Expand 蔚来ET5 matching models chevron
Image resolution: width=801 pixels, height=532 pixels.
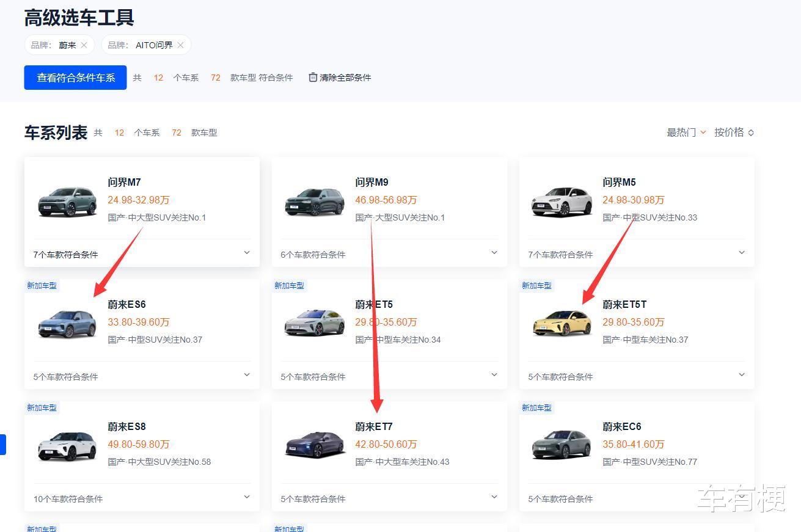[x=494, y=375]
